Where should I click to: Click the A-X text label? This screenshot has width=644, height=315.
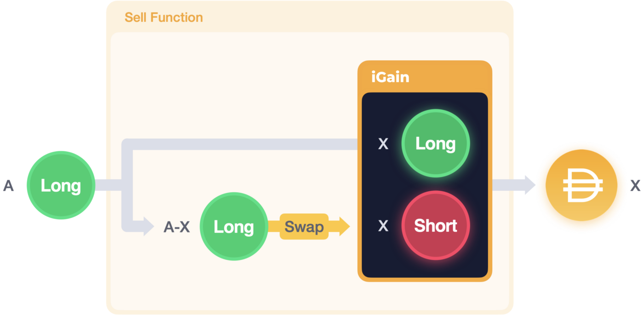[x=177, y=227]
